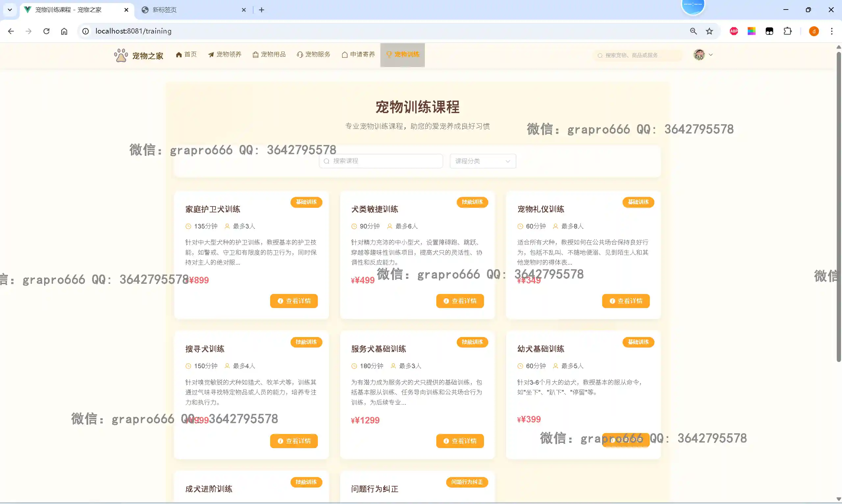Expand the 课程分类 dropdown

point(482,161)
